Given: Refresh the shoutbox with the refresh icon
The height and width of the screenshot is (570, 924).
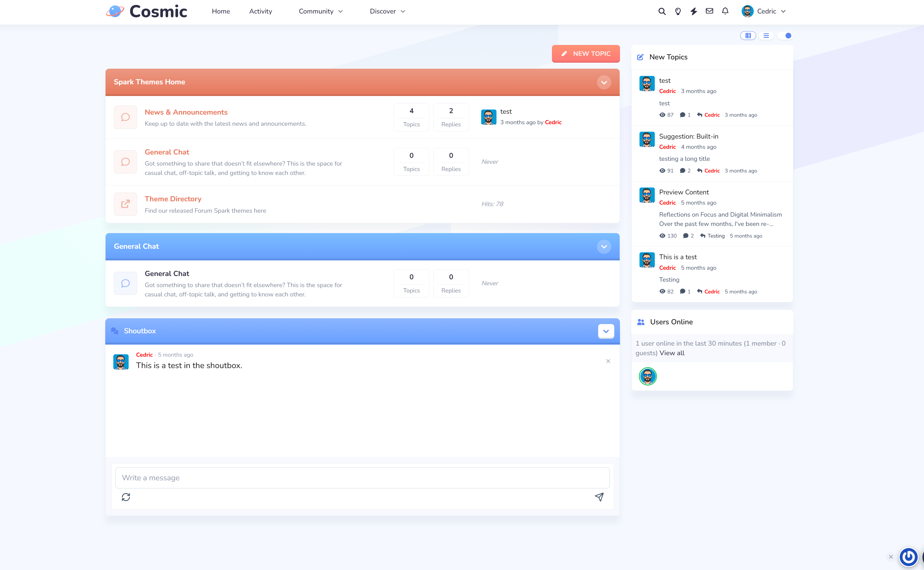Looking at the screenshot, I should pyautogui.click(x=126, y=497).
